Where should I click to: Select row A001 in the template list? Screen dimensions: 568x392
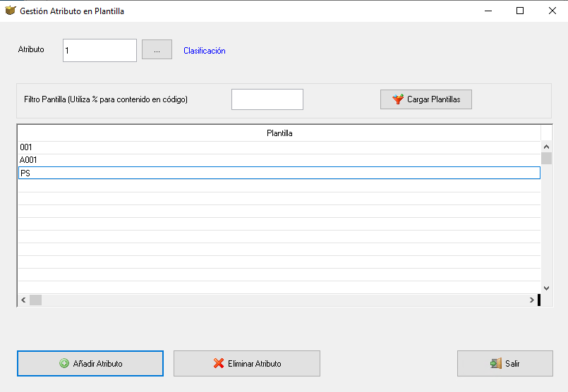279,160
